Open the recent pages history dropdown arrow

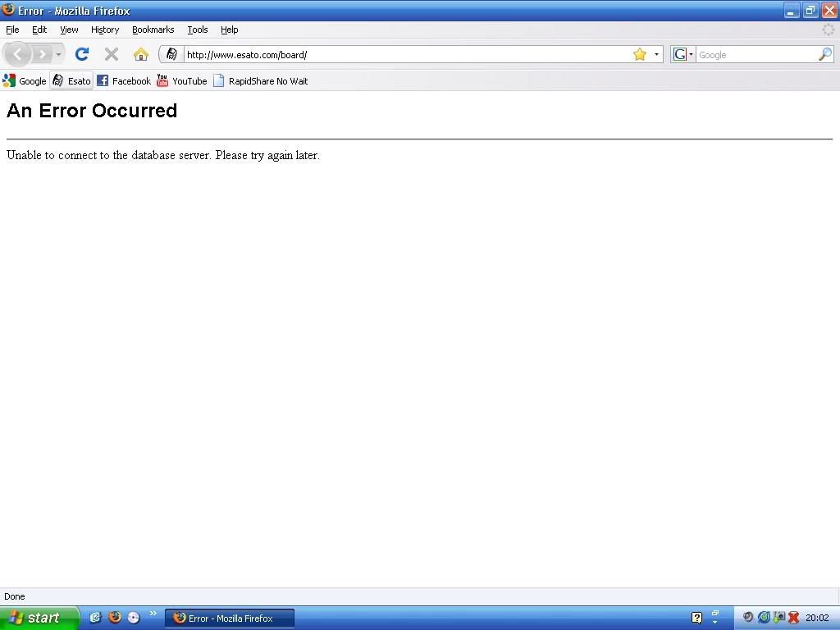pos(58,54)
